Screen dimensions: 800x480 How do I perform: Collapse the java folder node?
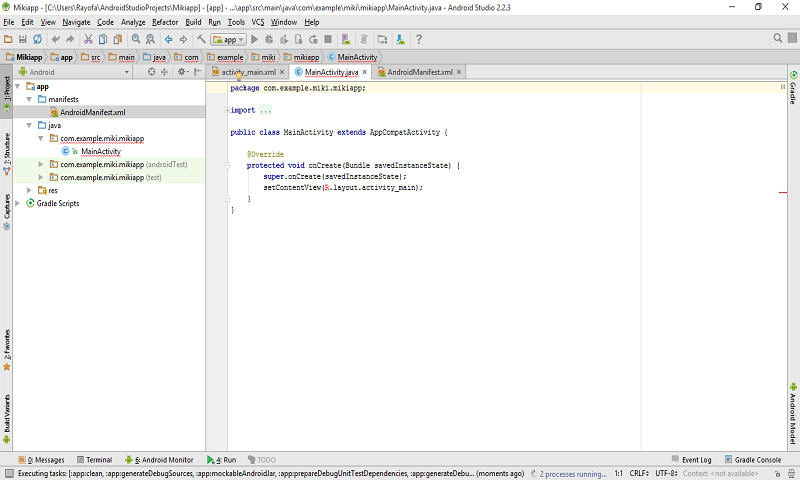[29, 125]
